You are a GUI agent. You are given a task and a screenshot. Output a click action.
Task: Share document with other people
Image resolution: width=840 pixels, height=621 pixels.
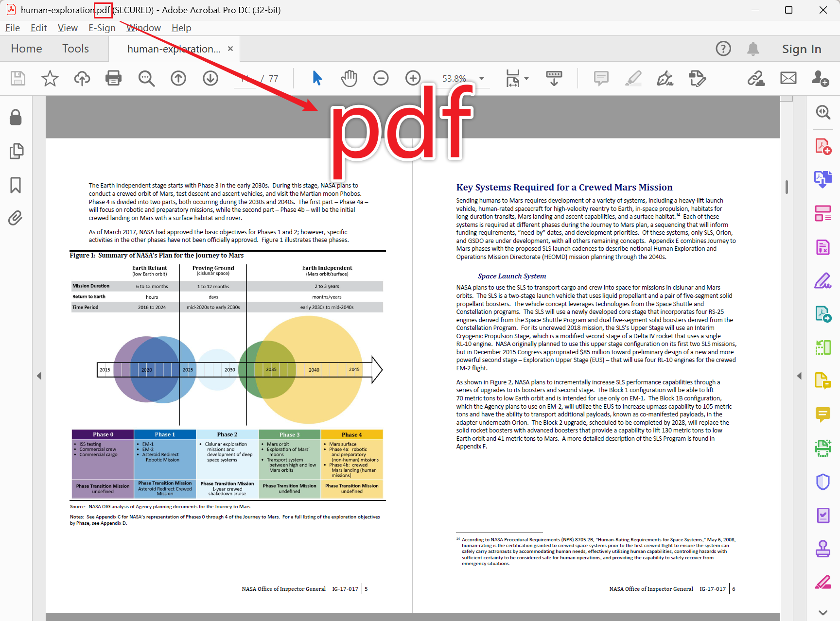tap(821, 78)
